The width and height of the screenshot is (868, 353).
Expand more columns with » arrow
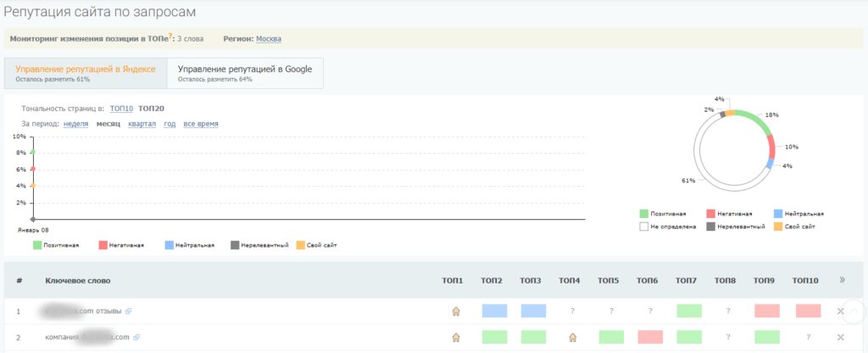841,280
